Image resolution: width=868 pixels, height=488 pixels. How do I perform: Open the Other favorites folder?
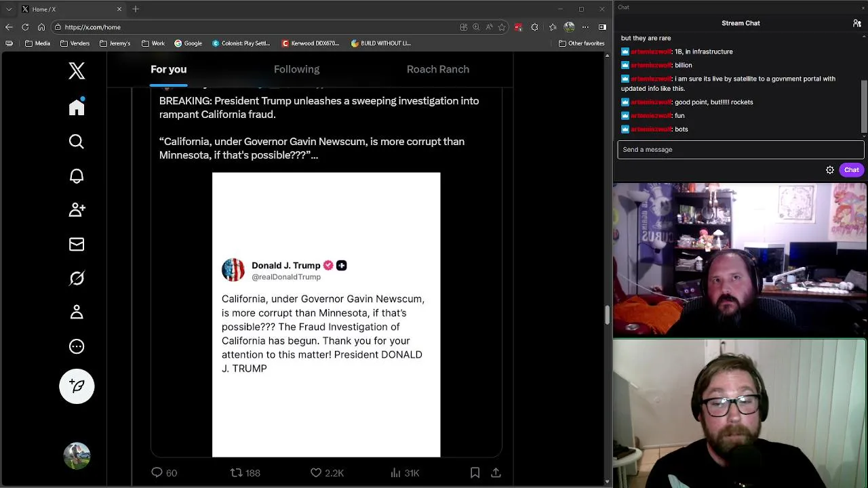tap(582, 43)
